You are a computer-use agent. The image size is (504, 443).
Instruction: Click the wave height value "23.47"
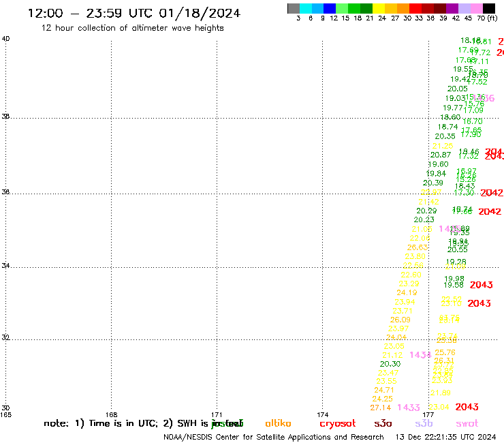pyautogui.click(x=388, y=373)
